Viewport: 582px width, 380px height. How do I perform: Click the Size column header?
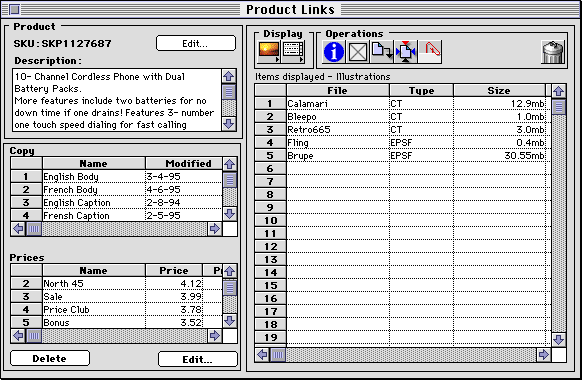pos(499,91)
